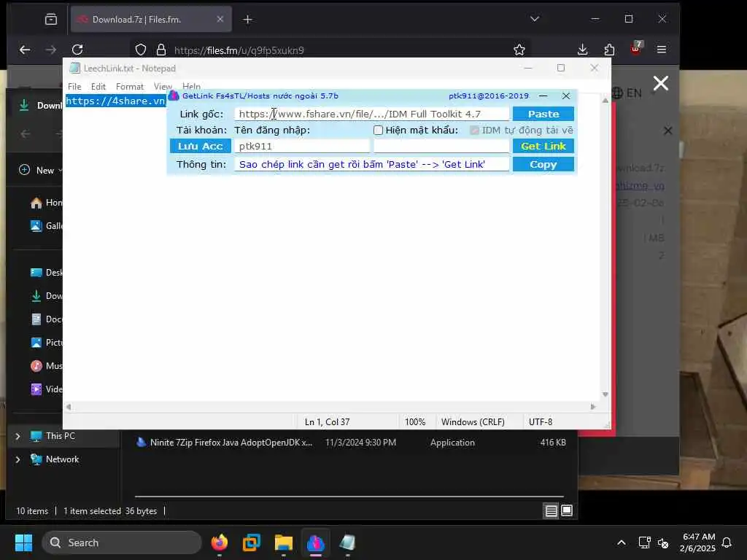
Task: Switch File Explorer to large thumbnails view icon
Action: [567, 511]
